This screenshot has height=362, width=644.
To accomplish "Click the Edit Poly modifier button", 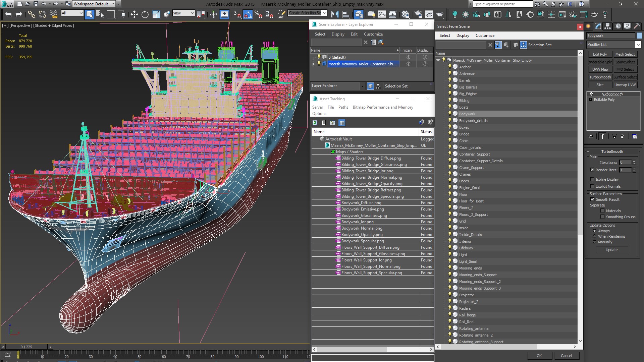I will pos(600,54).
